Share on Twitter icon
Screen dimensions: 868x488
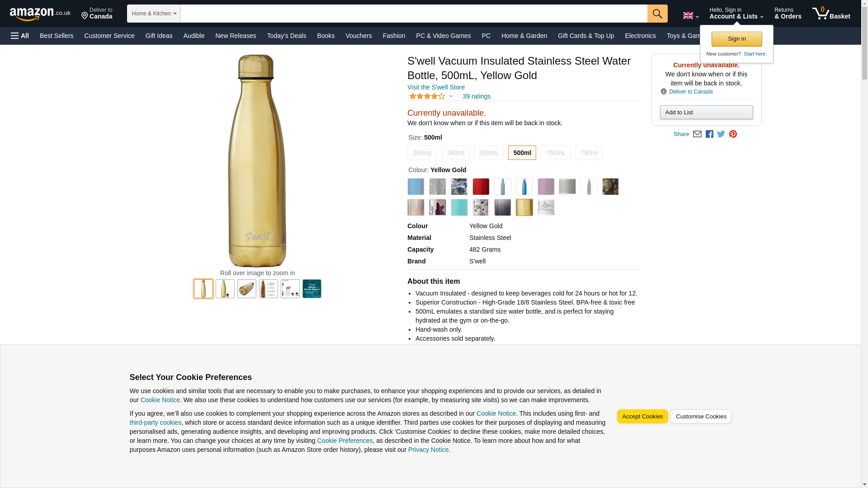pos(721,134)
